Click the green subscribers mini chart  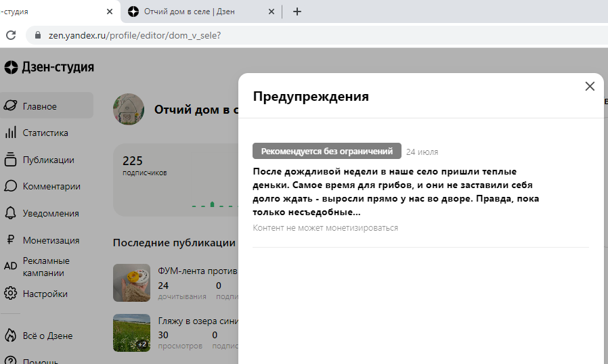coord(215,204)
